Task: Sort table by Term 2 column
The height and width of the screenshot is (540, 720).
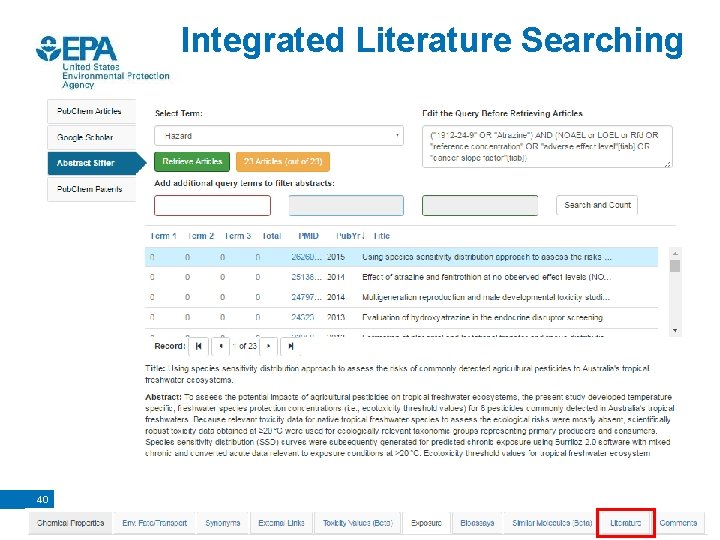Action: [x=200, y=236]
